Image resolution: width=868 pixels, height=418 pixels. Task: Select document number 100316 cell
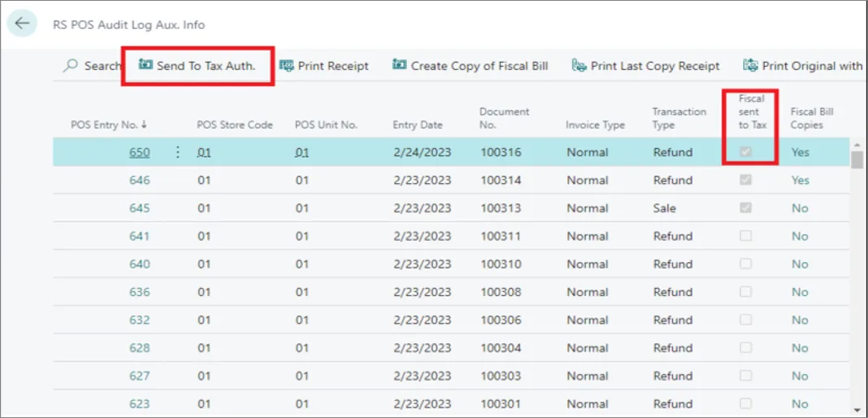tap(501, 152)
